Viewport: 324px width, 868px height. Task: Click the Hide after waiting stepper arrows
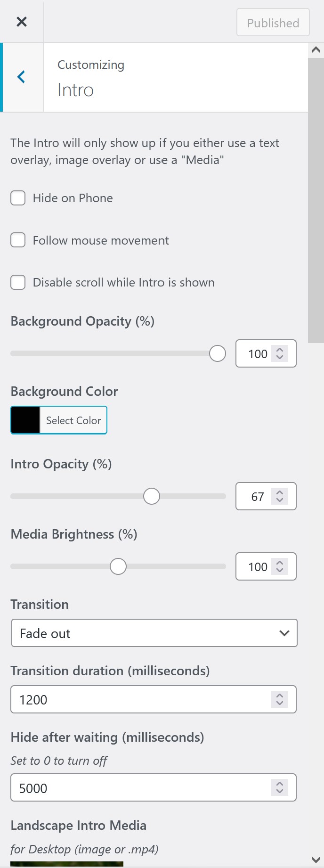[280, 787]
